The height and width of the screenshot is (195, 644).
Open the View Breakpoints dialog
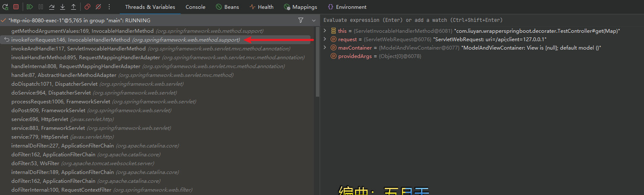coord(87,7)
